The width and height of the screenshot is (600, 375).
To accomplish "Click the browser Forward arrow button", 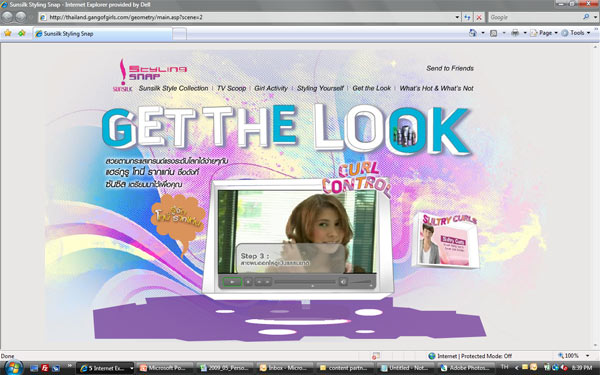I will 21,17.
